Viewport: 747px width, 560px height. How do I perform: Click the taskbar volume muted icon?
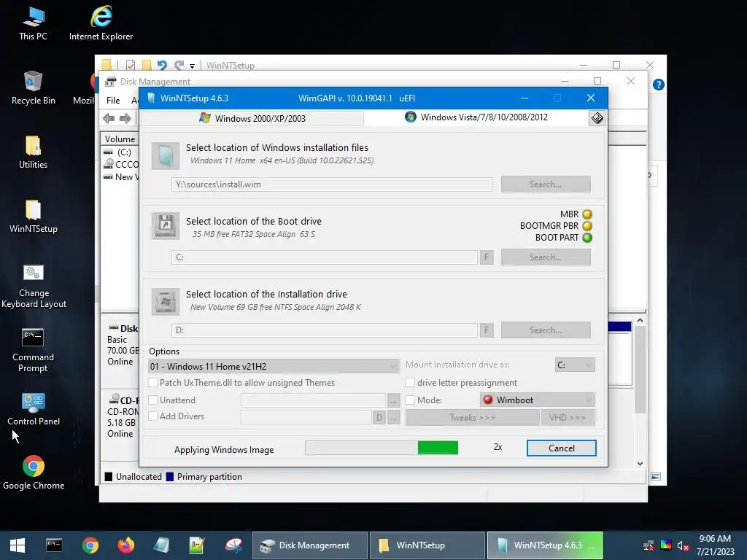(683, 546)
